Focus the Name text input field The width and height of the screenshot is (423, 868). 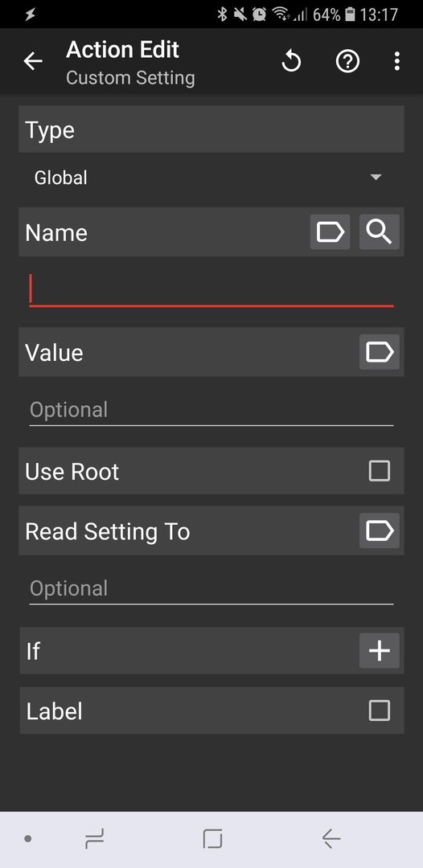[x=211, y=289]
